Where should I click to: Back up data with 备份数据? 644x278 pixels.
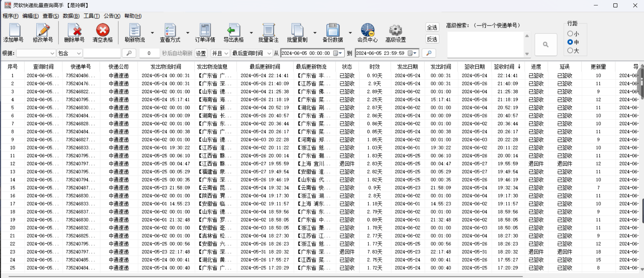[x=333, y=33]
